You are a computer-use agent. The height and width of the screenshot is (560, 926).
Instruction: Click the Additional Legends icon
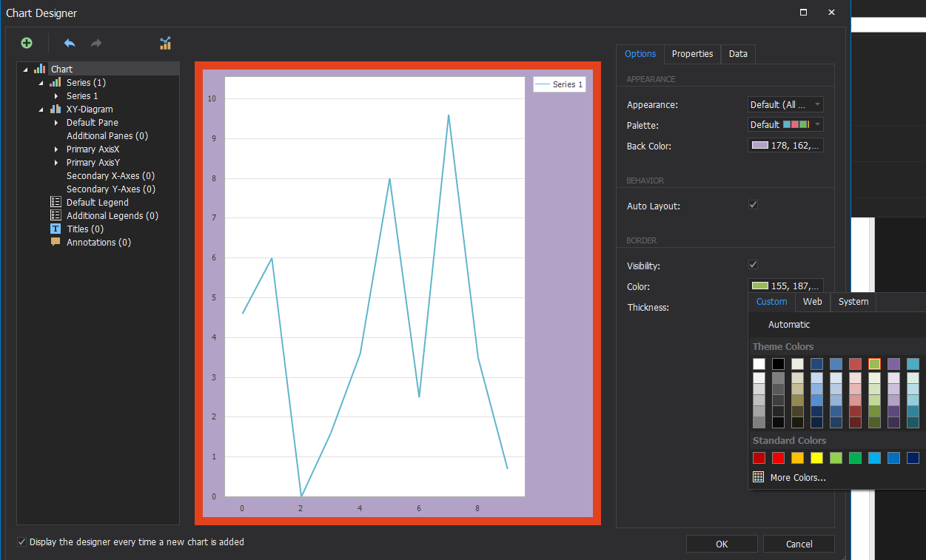(x=56, y=215)
